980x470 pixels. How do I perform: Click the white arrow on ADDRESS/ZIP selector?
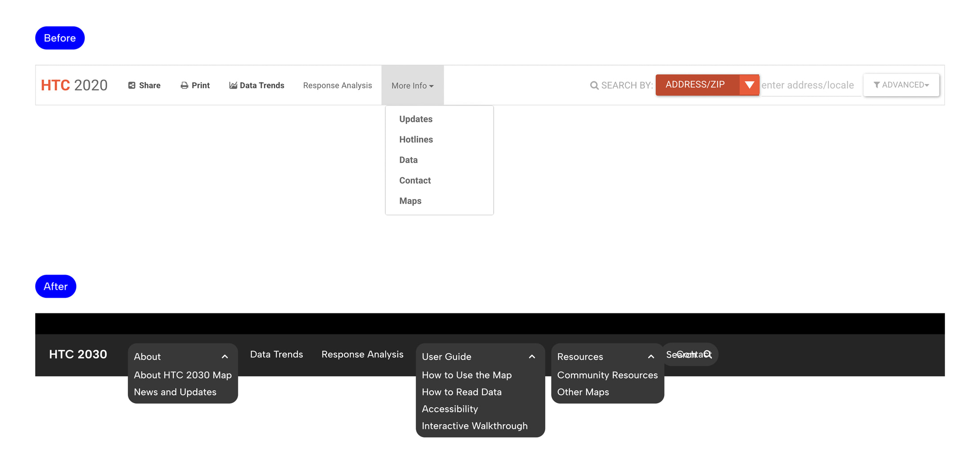(x=749, y=85)
